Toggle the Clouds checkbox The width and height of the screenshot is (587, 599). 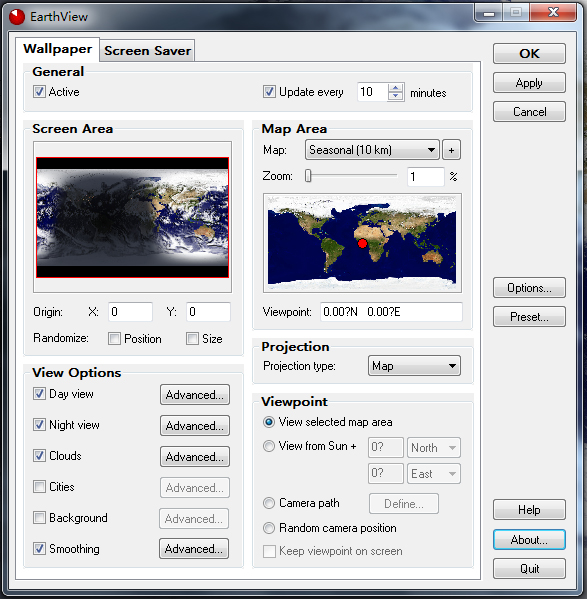pos(39,455)
